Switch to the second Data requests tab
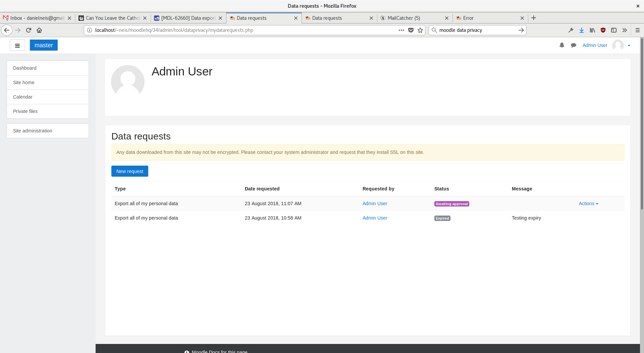Image resolution: width=644 pixels, height=353 pixels. (x=339, y=18)
